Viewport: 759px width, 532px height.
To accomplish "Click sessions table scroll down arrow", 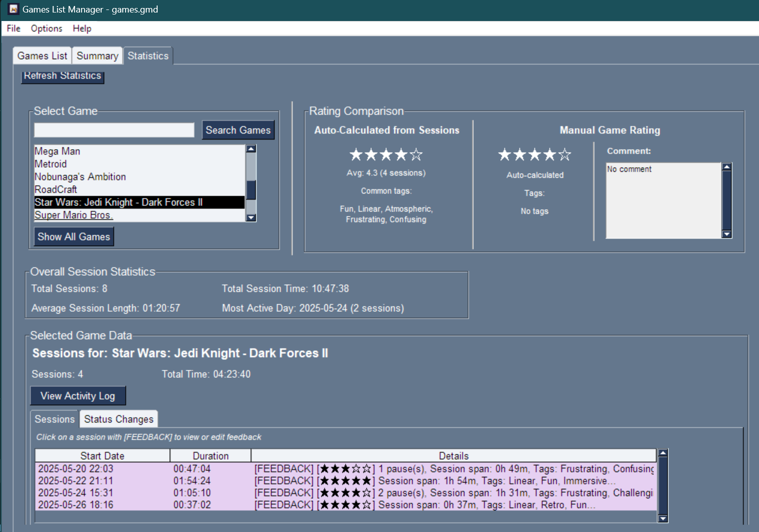I will point(663,518).
